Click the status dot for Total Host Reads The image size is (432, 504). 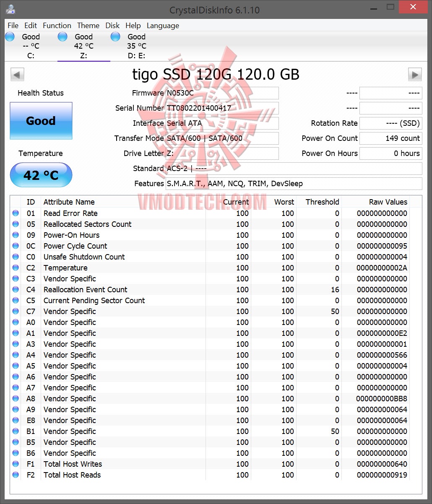pos(16,475)
